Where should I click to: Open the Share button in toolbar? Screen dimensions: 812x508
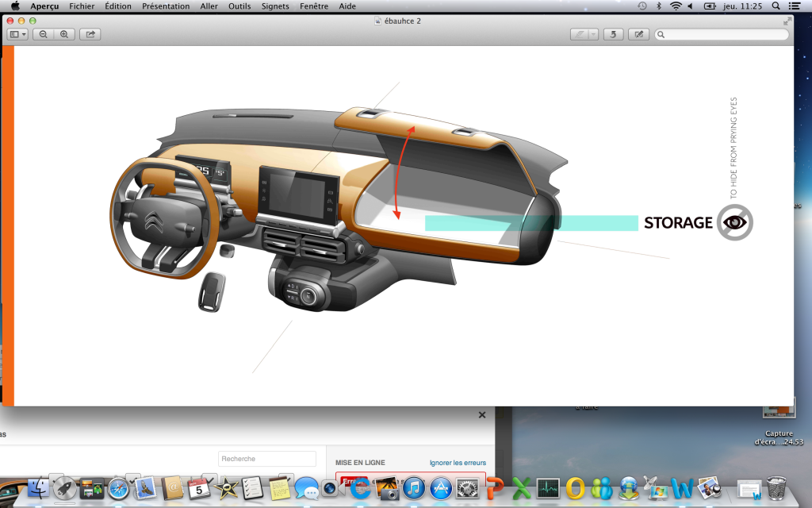(90, 34)
